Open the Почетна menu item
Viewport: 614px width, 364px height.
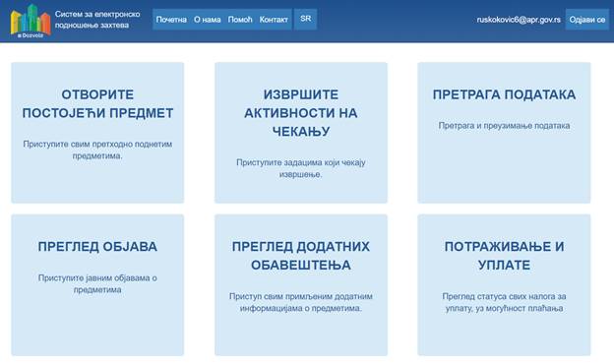[171, 19]
